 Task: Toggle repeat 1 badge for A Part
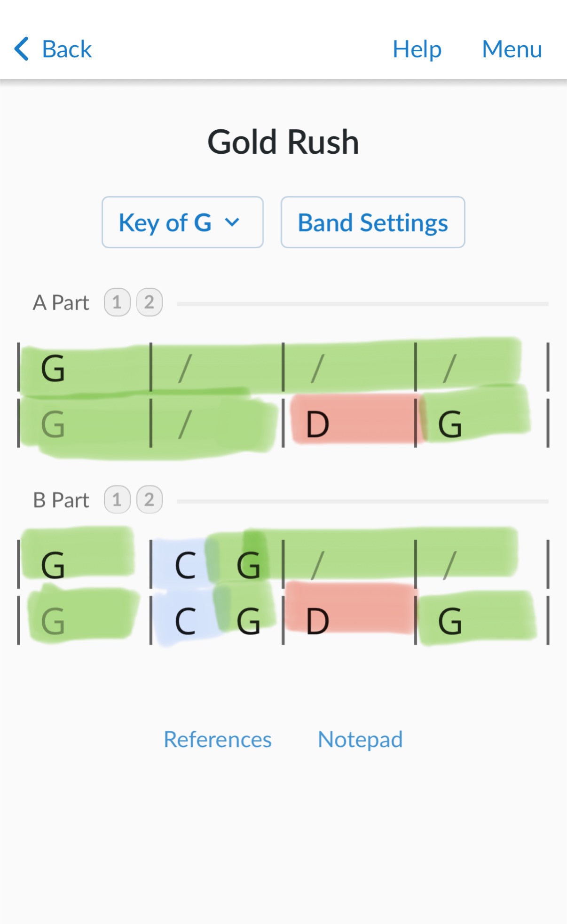coord(117,302)
